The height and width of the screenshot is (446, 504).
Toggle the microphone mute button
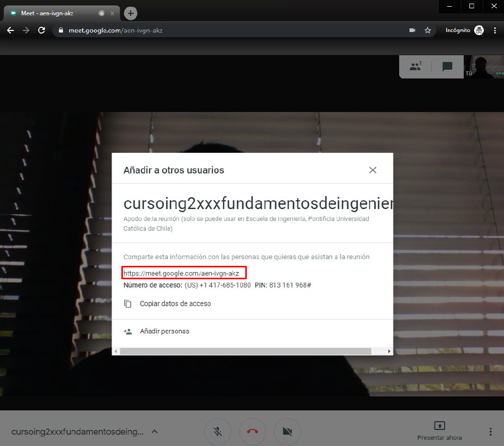(x=217, y=432)
